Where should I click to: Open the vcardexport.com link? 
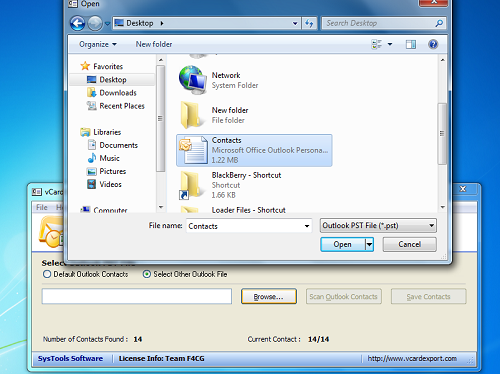tap(412, 358)
